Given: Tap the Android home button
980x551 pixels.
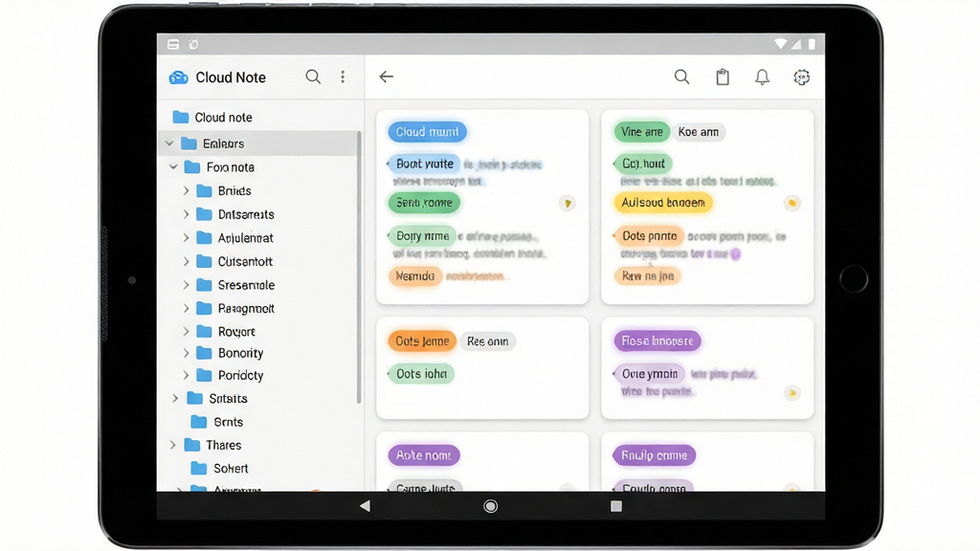Looking at the screenshot, I should pos(491,506).
